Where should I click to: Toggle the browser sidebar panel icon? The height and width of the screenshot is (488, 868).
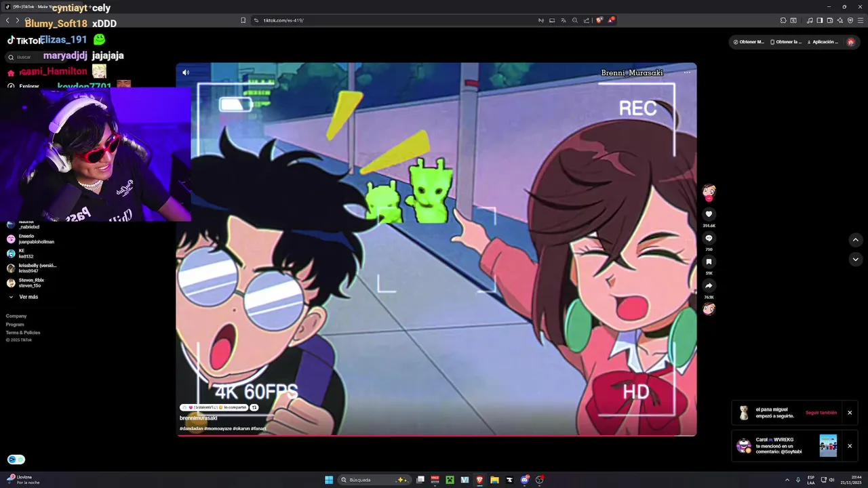tap(820, 20)
